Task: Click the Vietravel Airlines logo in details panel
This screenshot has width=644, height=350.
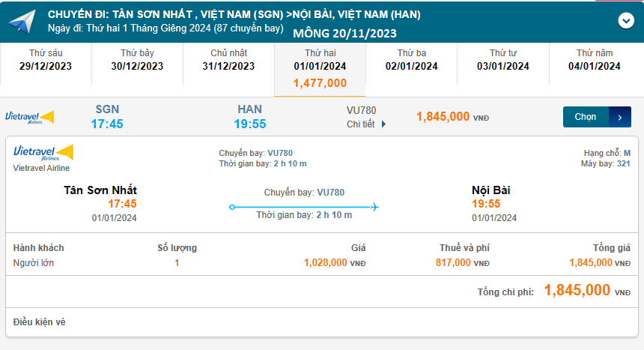Action: coord(43,154)
